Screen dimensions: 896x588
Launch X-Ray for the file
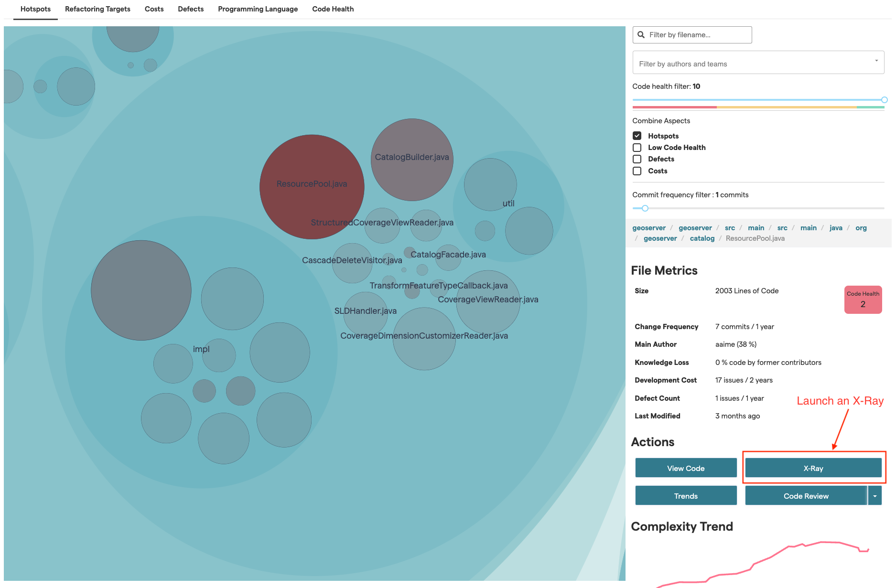pos(813,468)
